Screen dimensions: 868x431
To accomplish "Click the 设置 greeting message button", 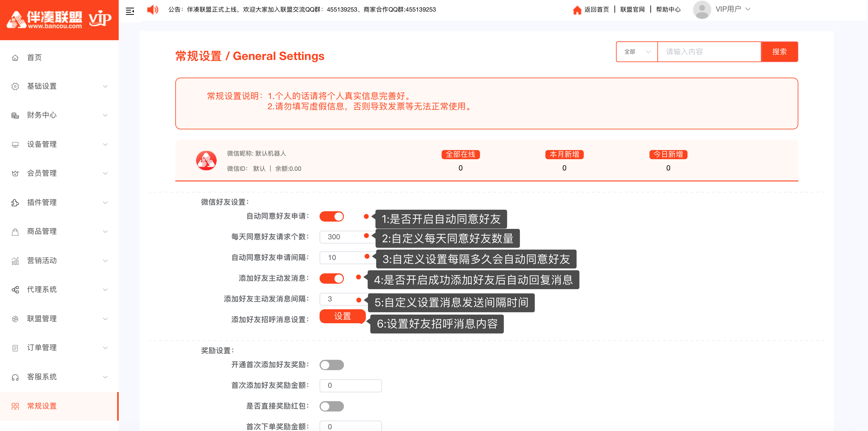I will 342,316.
